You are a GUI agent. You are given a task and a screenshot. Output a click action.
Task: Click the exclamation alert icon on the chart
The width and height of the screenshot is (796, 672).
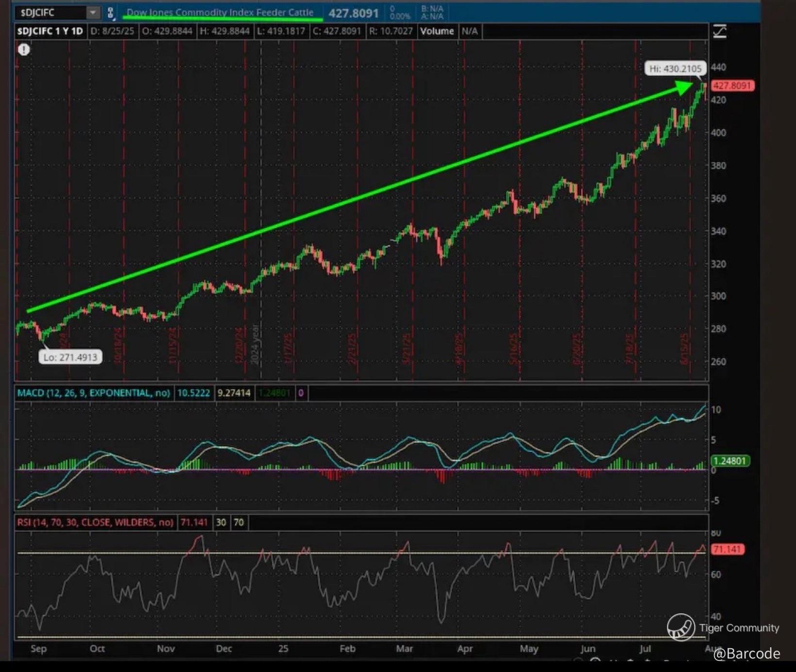24,49
